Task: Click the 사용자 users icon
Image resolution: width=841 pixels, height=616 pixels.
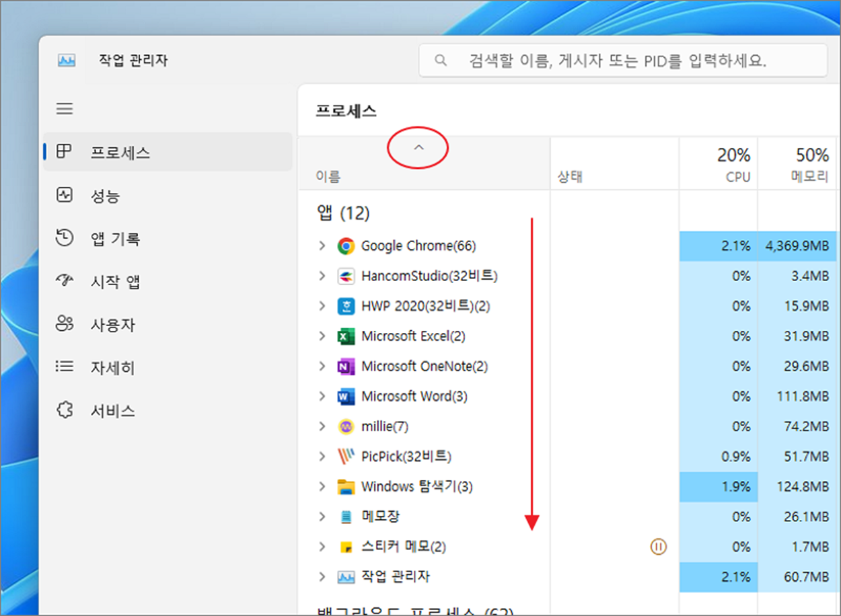Action: click(x=64, y=324)
